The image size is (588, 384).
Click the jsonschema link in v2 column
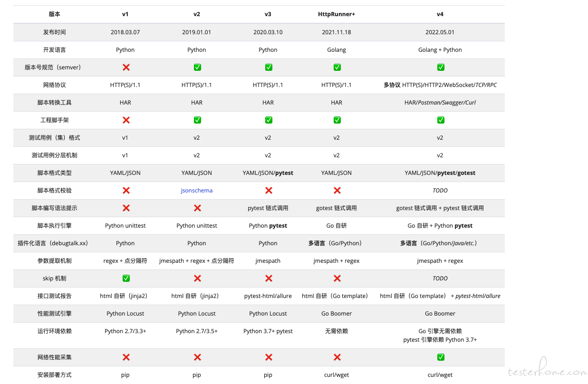[197, 191]
